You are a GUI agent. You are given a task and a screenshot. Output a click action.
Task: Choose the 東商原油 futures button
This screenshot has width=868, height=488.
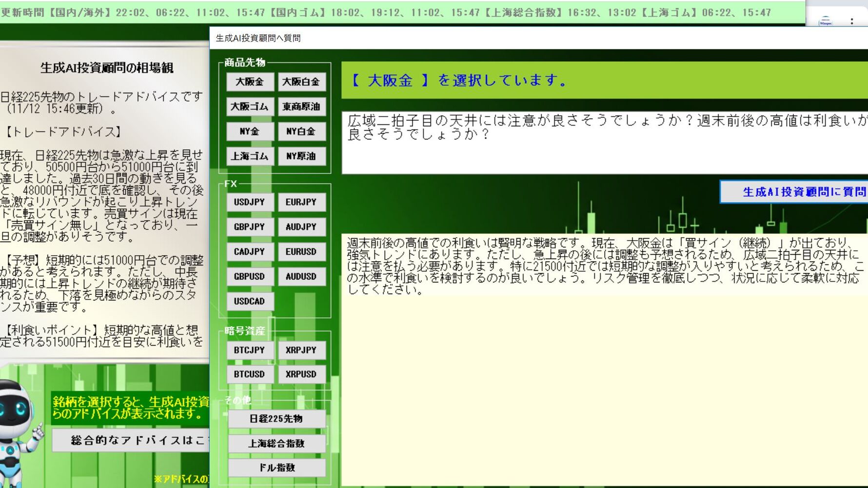[x=301, y=106]
